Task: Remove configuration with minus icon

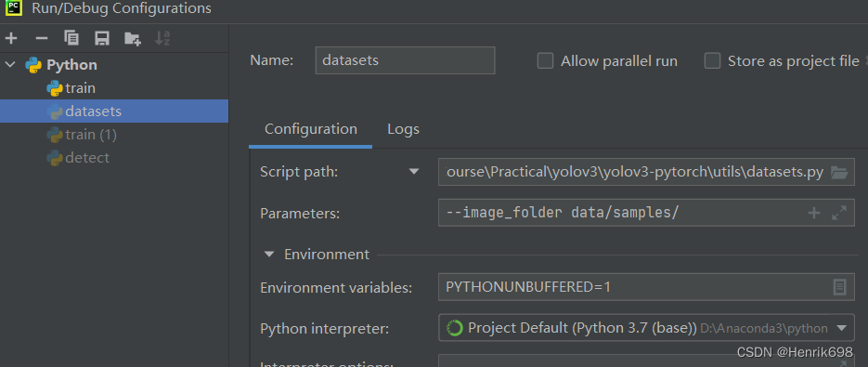Action: [42, 38]
